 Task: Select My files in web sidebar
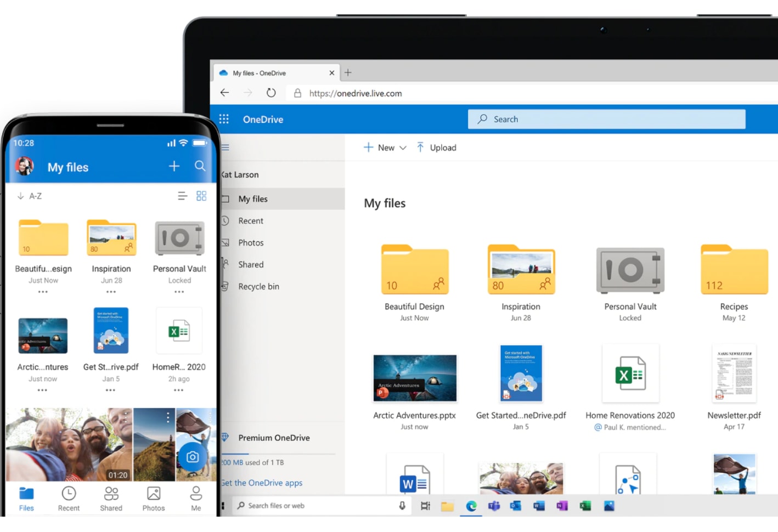283,199
